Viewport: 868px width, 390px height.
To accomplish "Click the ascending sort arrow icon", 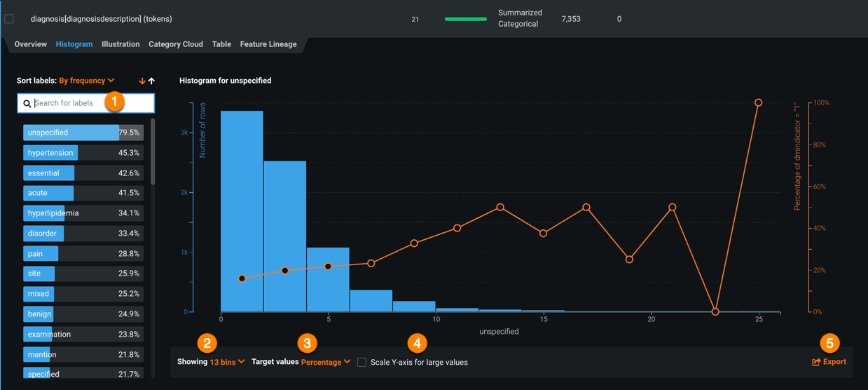I will pyautogui.click(x=151, y=81).
